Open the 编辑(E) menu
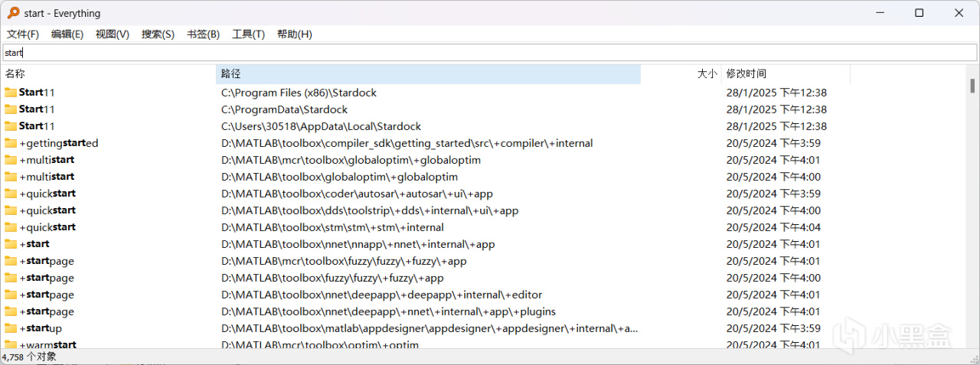980x365 pixels. (x=67, y=34)
